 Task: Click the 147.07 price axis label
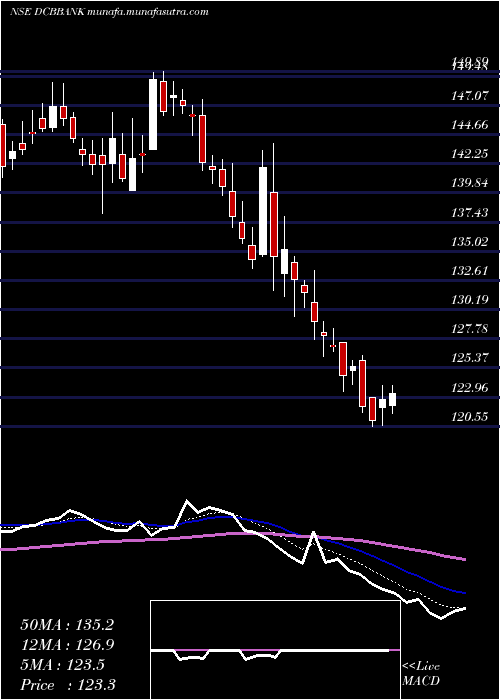(x=469, y=96)
